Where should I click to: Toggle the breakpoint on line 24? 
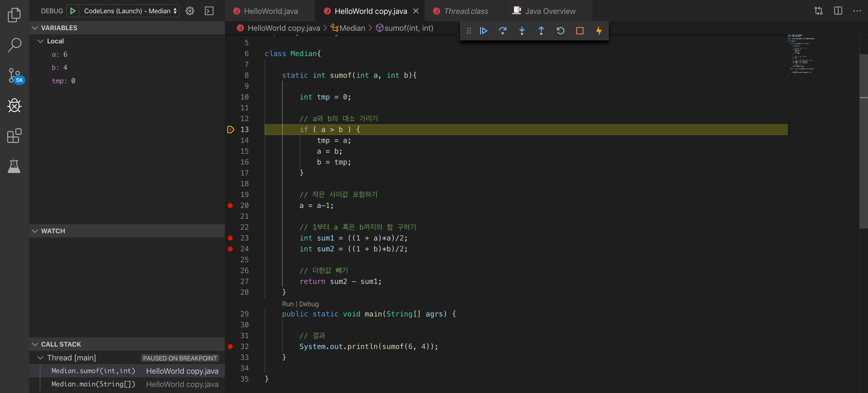pyautogui.click(x=230, y=249)
